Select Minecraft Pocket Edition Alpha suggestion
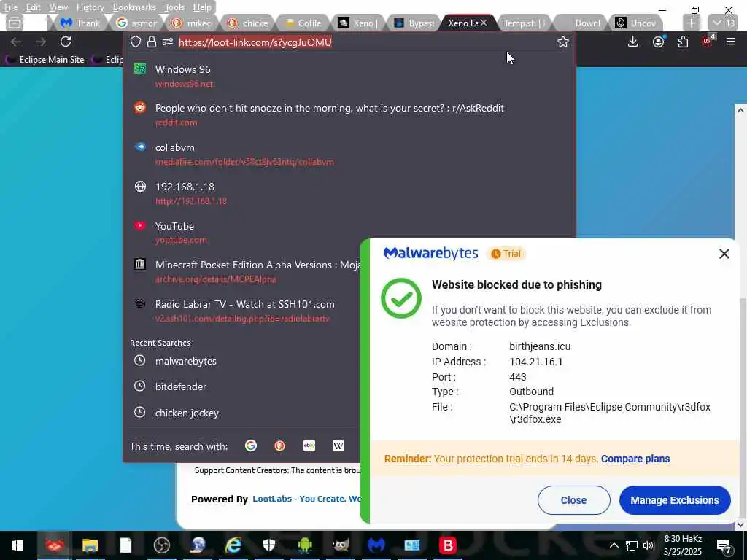This screenshot has height=560, width=747. click(x=243, y=271)
